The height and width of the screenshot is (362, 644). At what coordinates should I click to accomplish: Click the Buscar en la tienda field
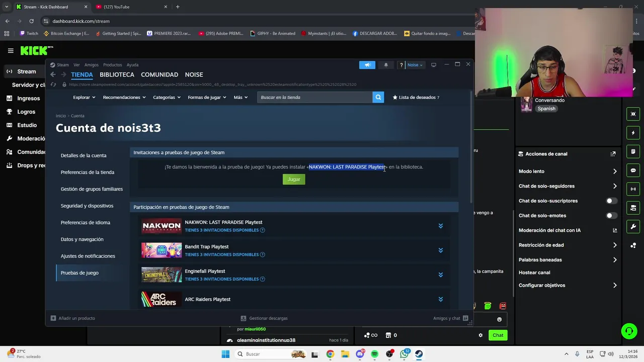pos(315,97)
